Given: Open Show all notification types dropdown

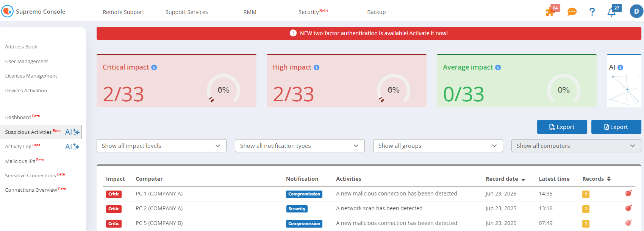Looking at the screenshot, I should [300, 146].
